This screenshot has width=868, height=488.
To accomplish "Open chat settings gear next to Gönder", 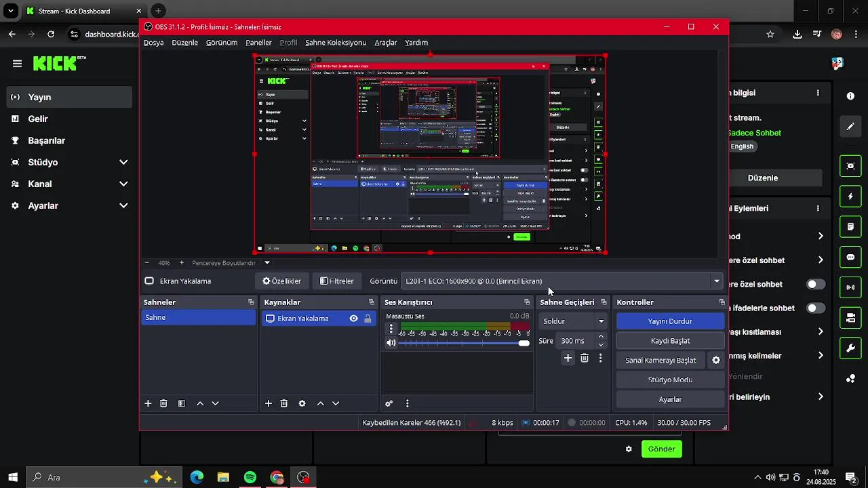I will click(x=629, y=449).
